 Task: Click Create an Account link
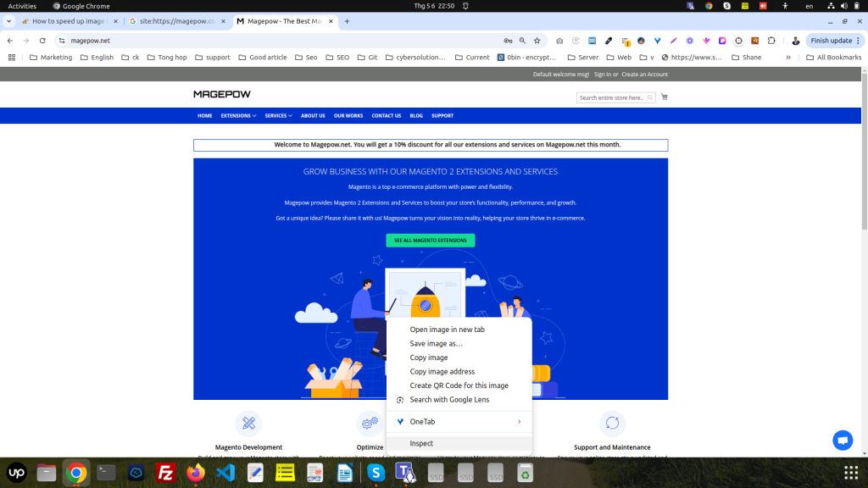click(x=644, y=75)
